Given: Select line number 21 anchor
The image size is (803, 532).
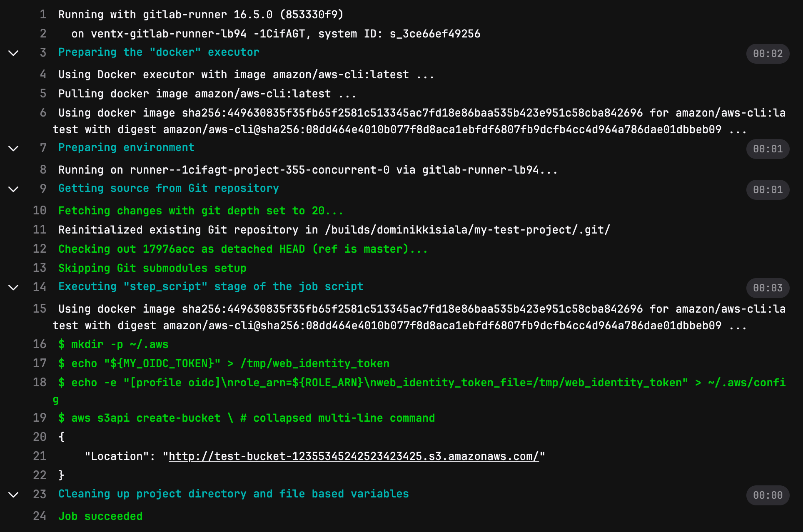Looking at the screenshot, I should (x=40, y=456).
